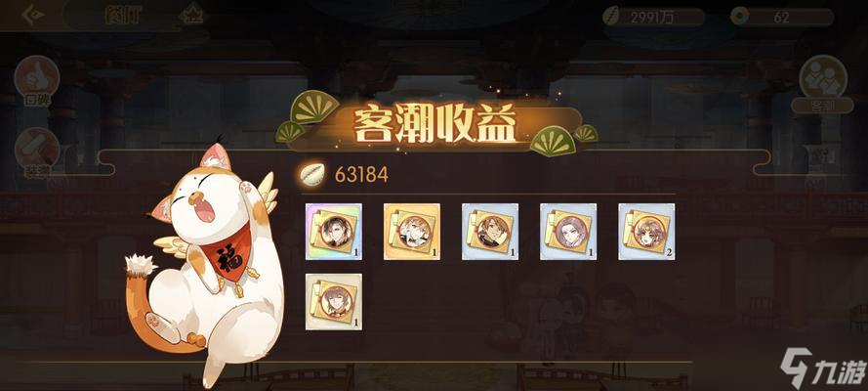Click the 62 coin counter
The height and width of the screenshot is (391, 868).
[x=782, y=18]
